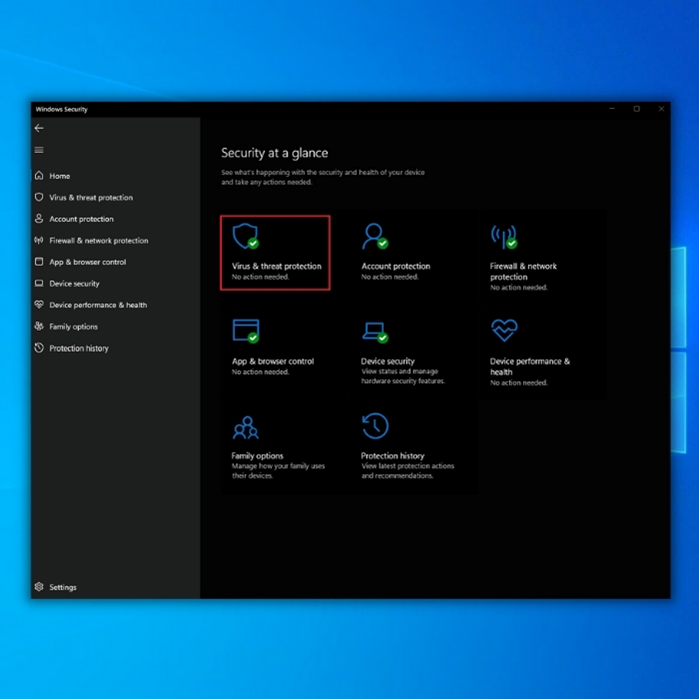Click the App & browser control tile title
The height and width of the screenshot is (699, 699).
pyautogui.click(x=273, y=361)
